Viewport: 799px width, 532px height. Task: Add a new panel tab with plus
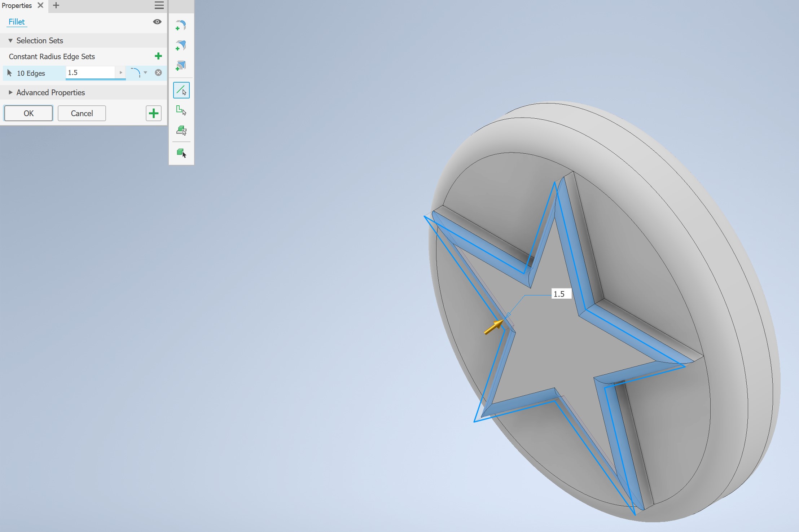coord(56,5)
